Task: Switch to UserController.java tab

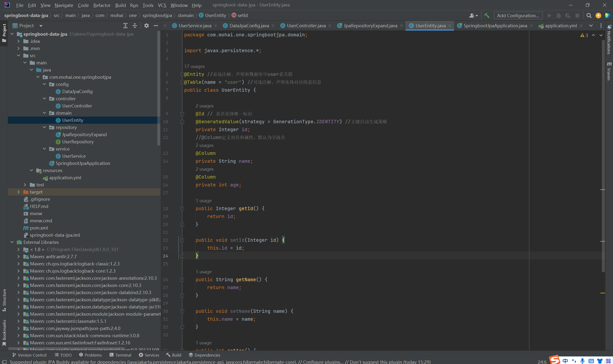Action: [x=306, y=26]
